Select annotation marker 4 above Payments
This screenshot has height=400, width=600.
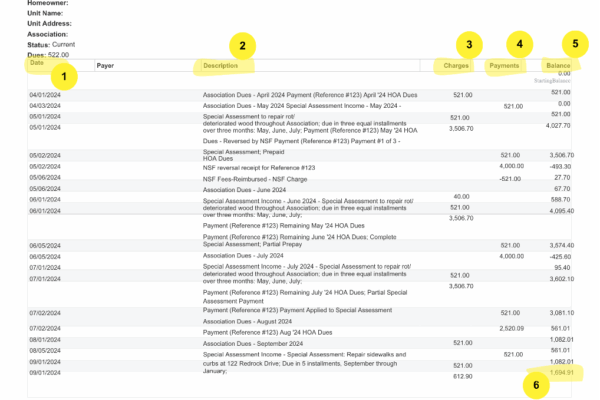coord(518,44)
